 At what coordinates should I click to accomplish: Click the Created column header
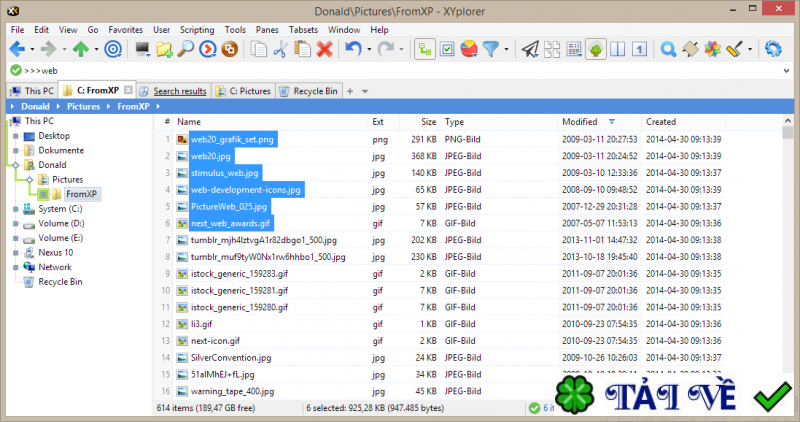[683, 121]
